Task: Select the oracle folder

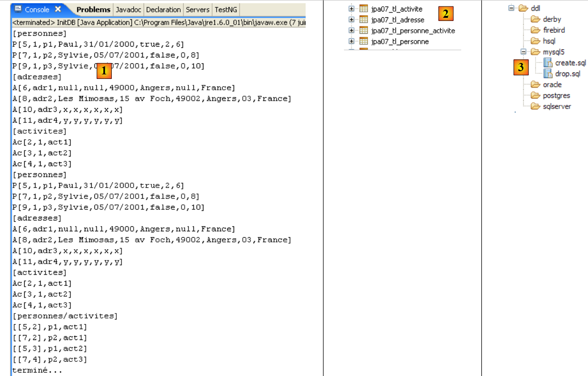Action: coord(552,85)
